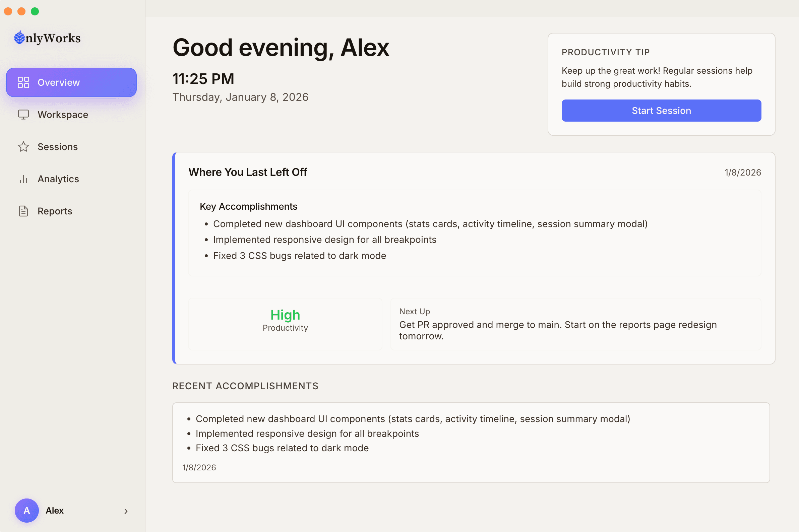Screen dimensions: 799x532
Task: Open the Where You Last Left Off heading
Action: [x=248, y=172]
